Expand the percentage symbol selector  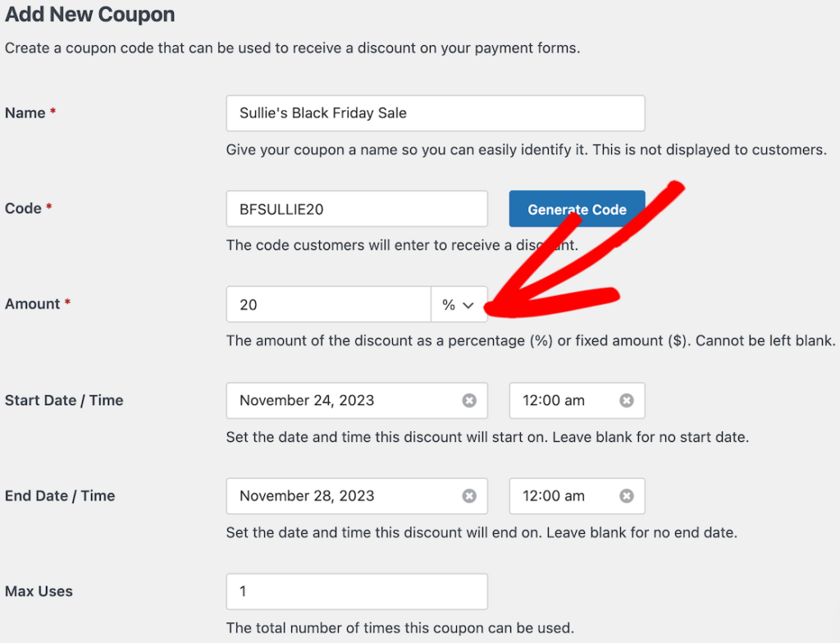[458, 303]
